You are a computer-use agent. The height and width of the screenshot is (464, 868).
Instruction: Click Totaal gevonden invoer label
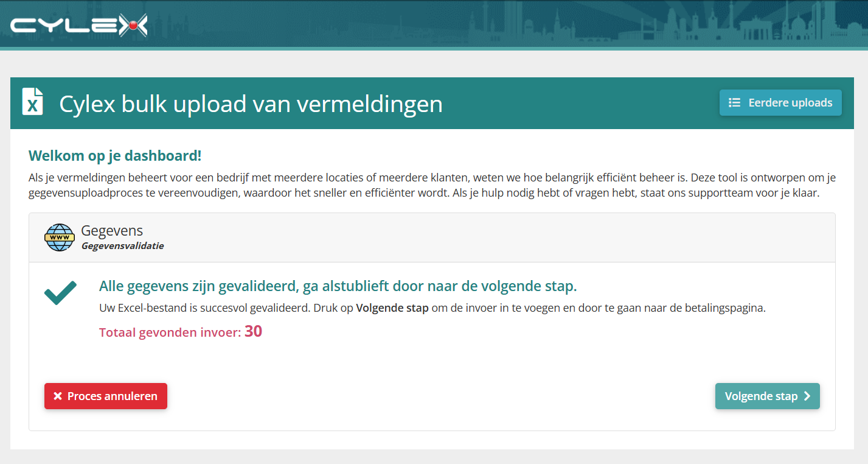pos(170,332)
